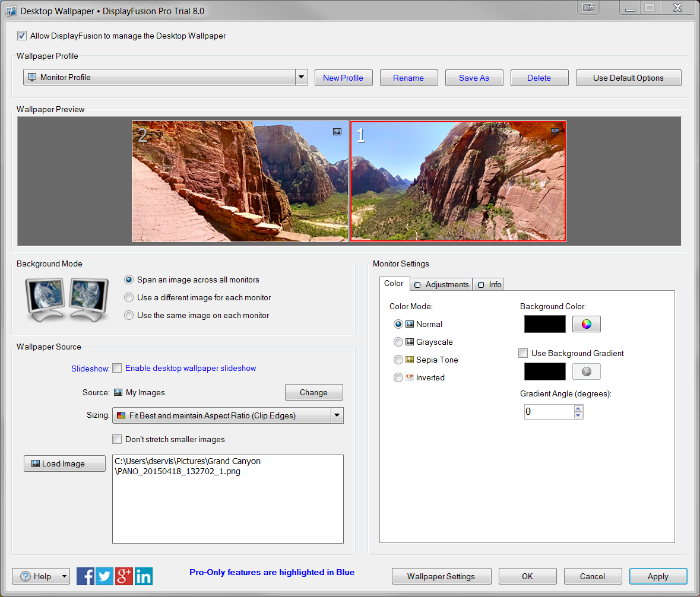Uncheck Allow DisplayFusion to manage wallpaper

click(x=22, y=36)
